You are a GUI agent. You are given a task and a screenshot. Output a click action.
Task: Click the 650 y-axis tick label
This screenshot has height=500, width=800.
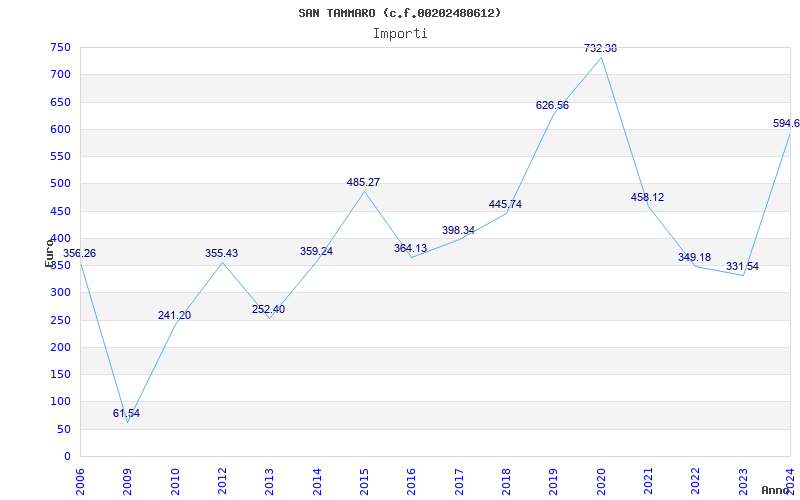coord(60,102)
